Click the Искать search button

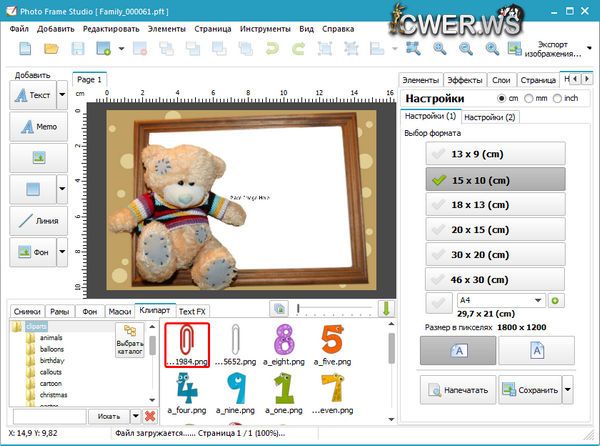(107, 415)
